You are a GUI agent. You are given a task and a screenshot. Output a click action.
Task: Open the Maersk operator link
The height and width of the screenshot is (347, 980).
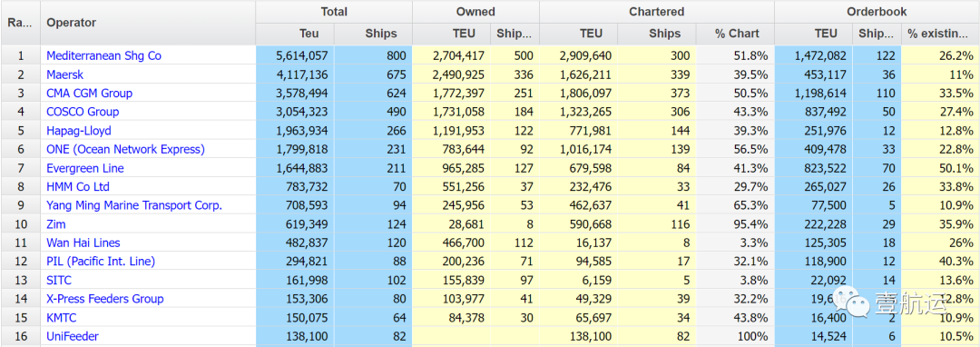pos(65,74)
